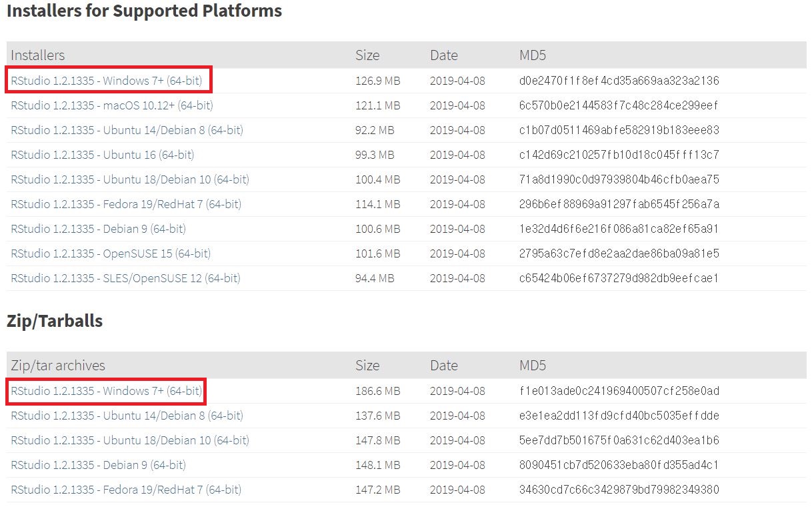
Task: Click the 121.1 MB size value
Action: 378,105
